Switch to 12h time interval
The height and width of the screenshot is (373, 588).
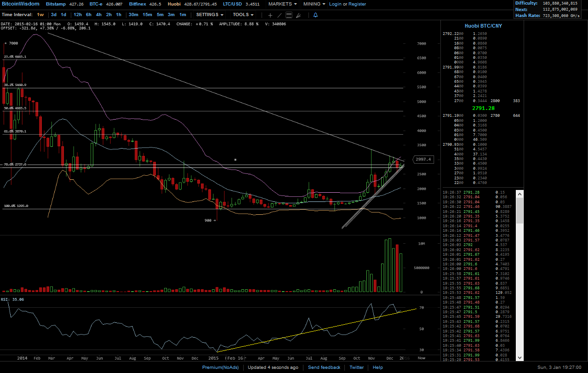pos(78,15)
